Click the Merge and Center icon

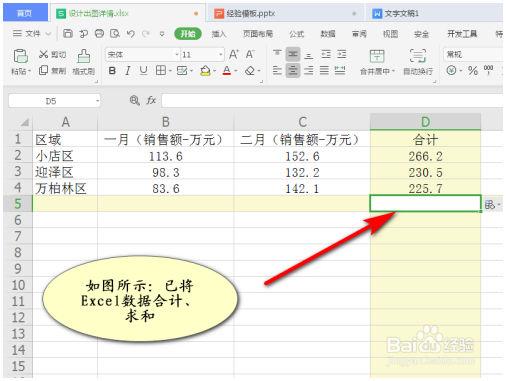tap(377, 56)
